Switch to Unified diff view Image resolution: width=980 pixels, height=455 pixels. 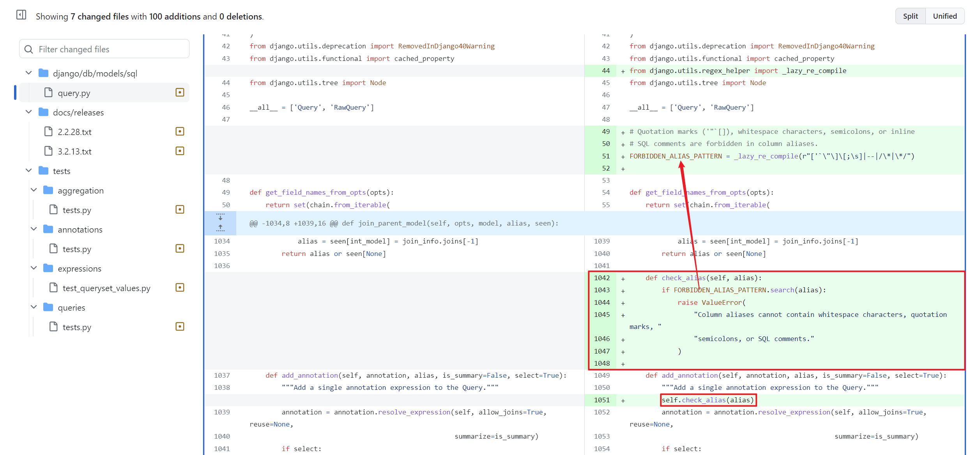(945, 16)
